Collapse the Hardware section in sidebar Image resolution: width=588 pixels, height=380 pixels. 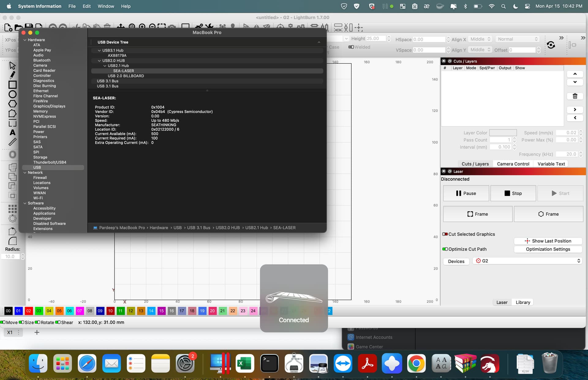(25, 40)
